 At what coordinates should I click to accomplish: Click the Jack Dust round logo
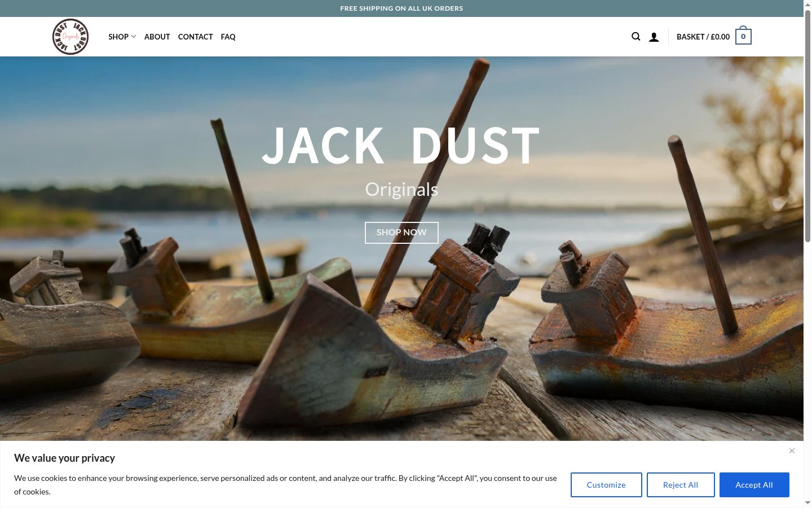tap(70, 37)
